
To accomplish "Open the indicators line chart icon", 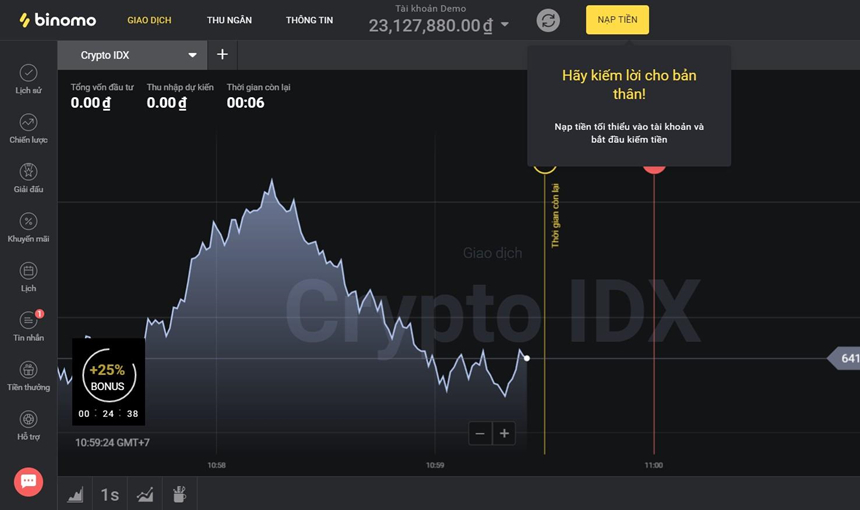I will coord(145,494).
